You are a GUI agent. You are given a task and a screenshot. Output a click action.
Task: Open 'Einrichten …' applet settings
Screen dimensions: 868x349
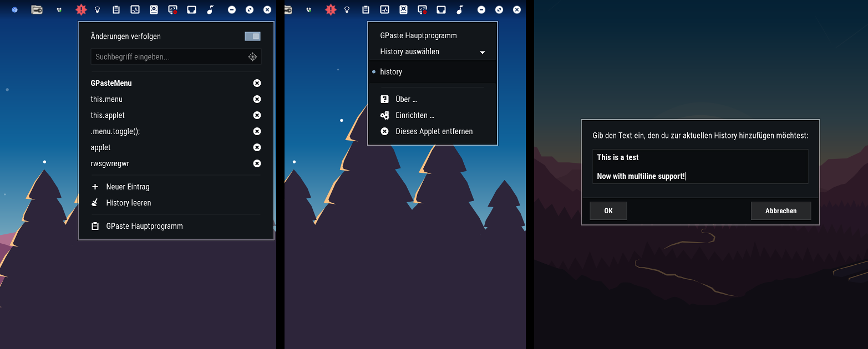(433, 115)
